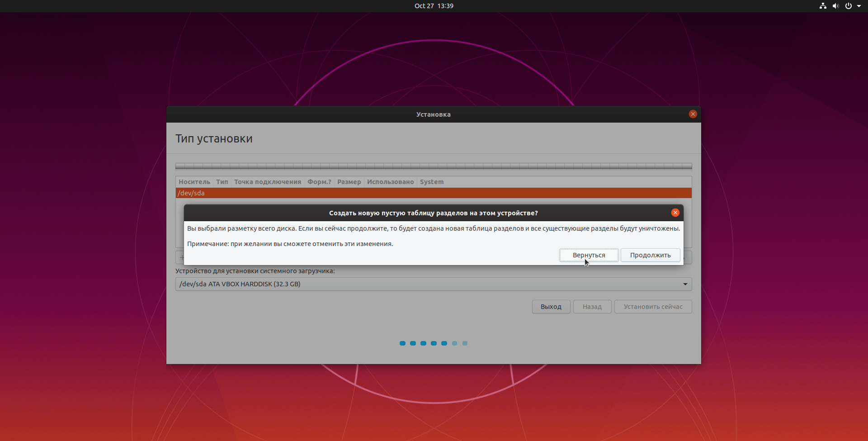
Task: Click the Тип column header
Action: (222, 182)
